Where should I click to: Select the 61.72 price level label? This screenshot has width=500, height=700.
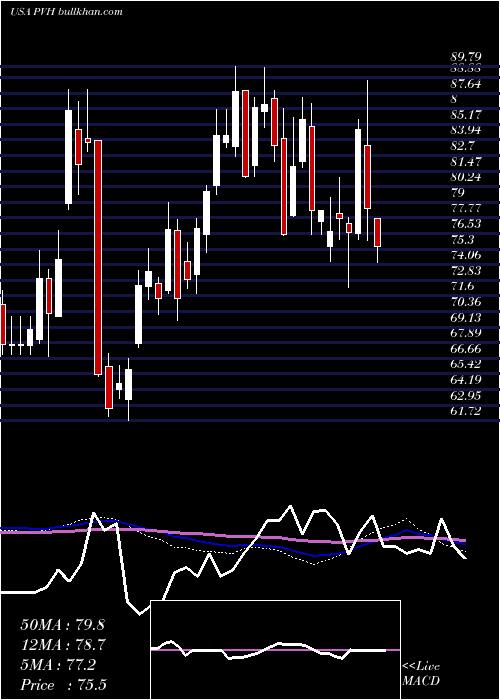[466, 412]
